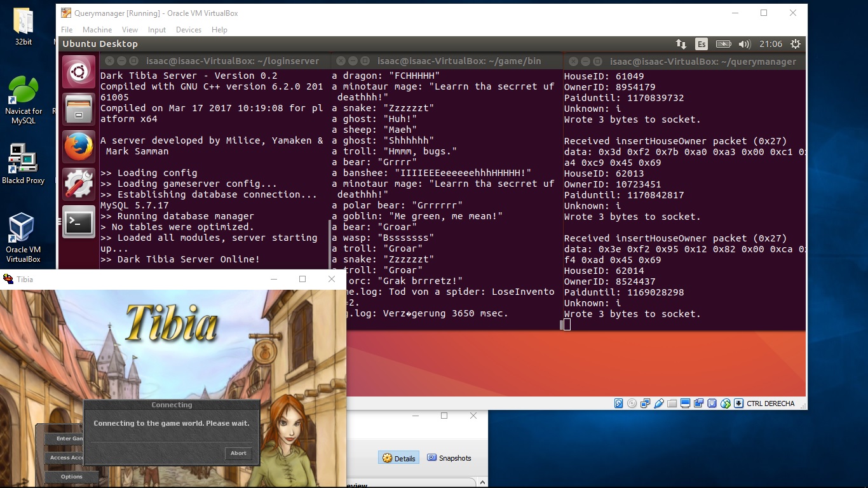Launch Firefox from the Ubuntu launcher
This screenshot has height=488, width=868.
[79, 147]
